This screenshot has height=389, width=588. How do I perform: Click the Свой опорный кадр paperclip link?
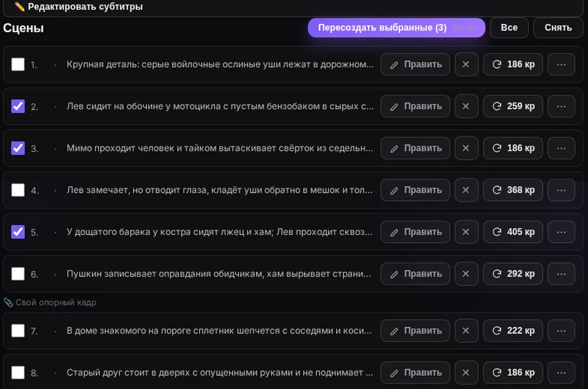click(50, 302)
